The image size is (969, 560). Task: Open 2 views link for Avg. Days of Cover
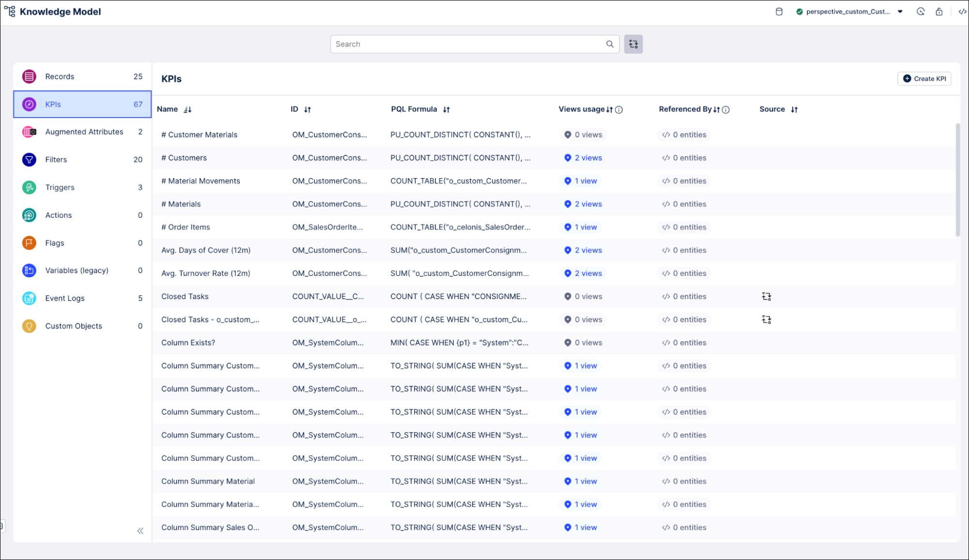pyautogui.click(x=583, y=250)
